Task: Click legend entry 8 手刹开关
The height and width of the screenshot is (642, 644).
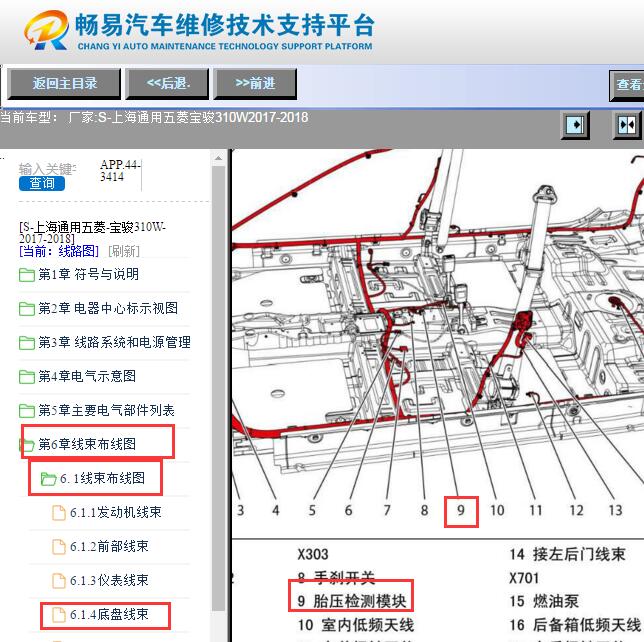Action: coord(336,578)
